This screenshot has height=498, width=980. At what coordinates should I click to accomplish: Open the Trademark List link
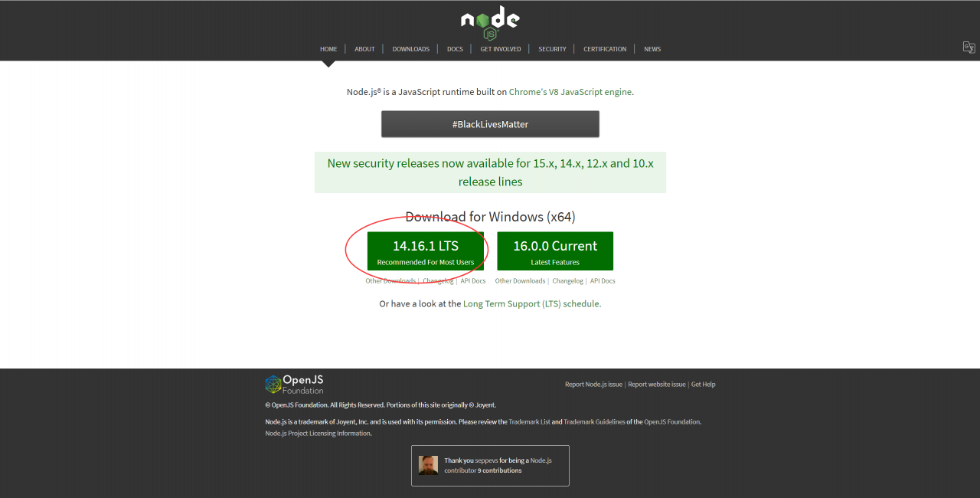tap(530, 422)
